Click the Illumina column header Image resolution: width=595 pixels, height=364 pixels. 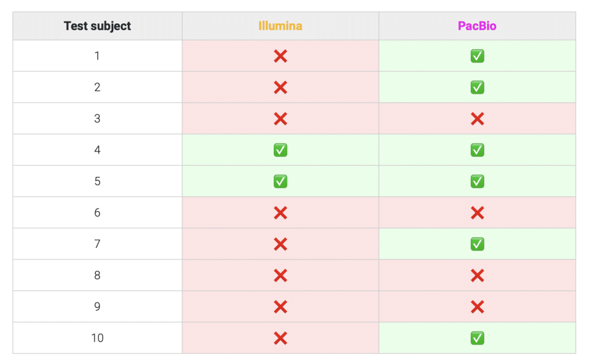[x=281, y=26]
